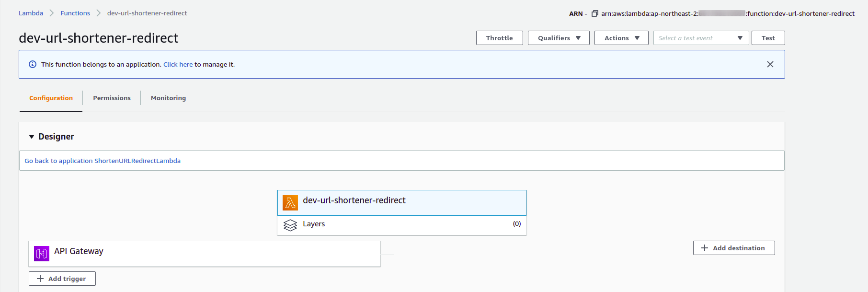
Task: Dismiss the application info banner
Action: (x=770, y=64)
